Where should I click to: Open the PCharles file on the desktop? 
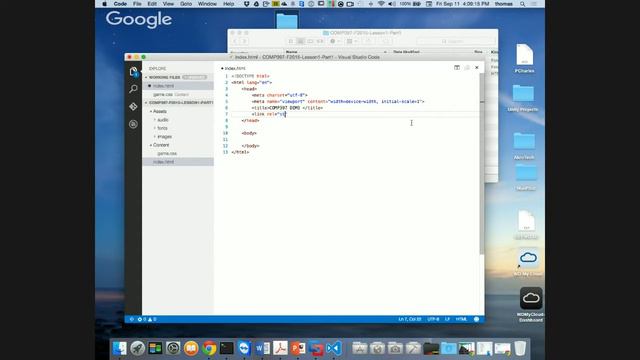(x=524, y=58)
